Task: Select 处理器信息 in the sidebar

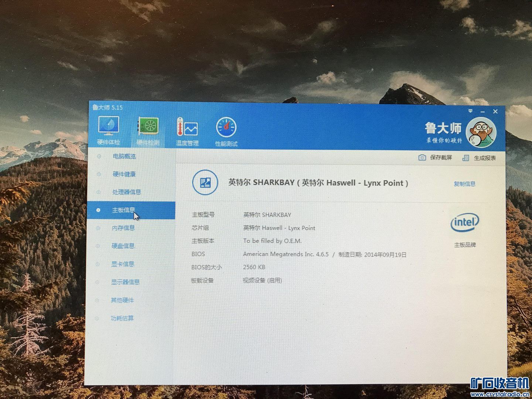Action: coord(127,192)
